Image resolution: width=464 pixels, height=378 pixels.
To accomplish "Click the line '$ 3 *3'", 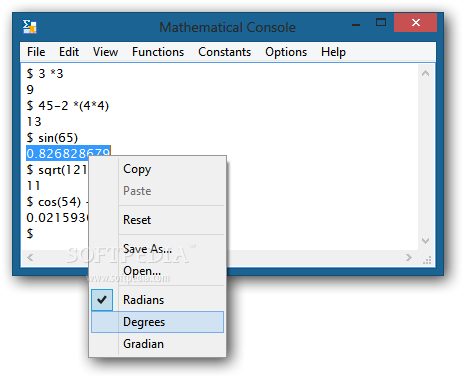I will pos(45,74).
